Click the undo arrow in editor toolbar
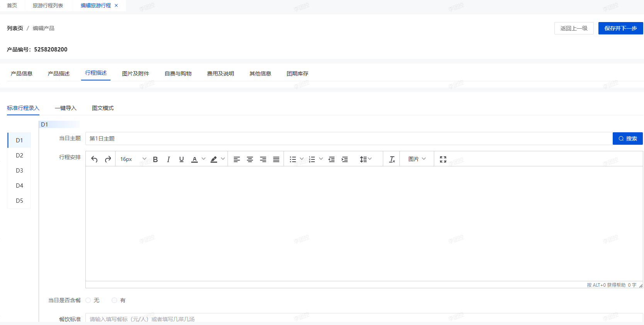The height and width of the screenshot is (325, 644). [94, 159]
